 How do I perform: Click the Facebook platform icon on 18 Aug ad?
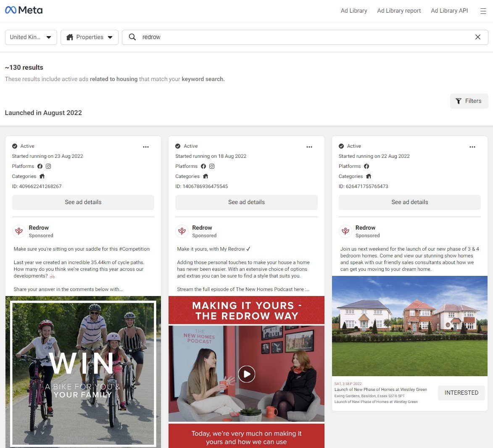tap(203, 166)
